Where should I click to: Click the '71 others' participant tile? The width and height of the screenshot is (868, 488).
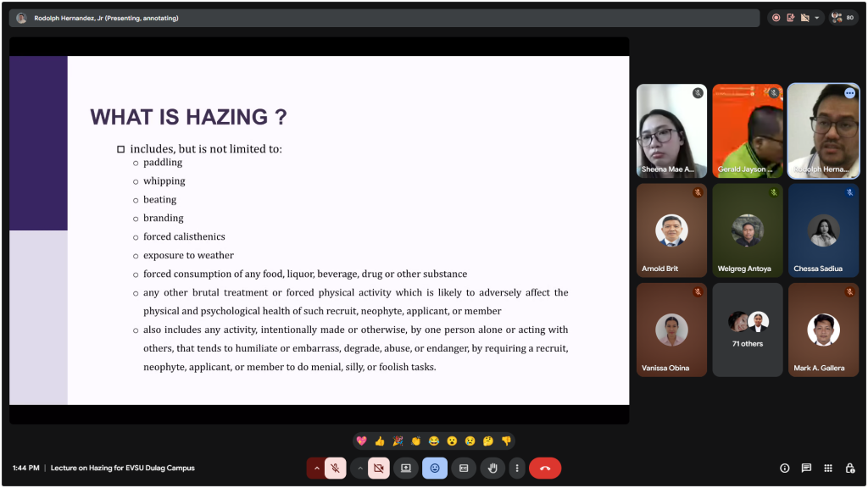pos(748,330)
